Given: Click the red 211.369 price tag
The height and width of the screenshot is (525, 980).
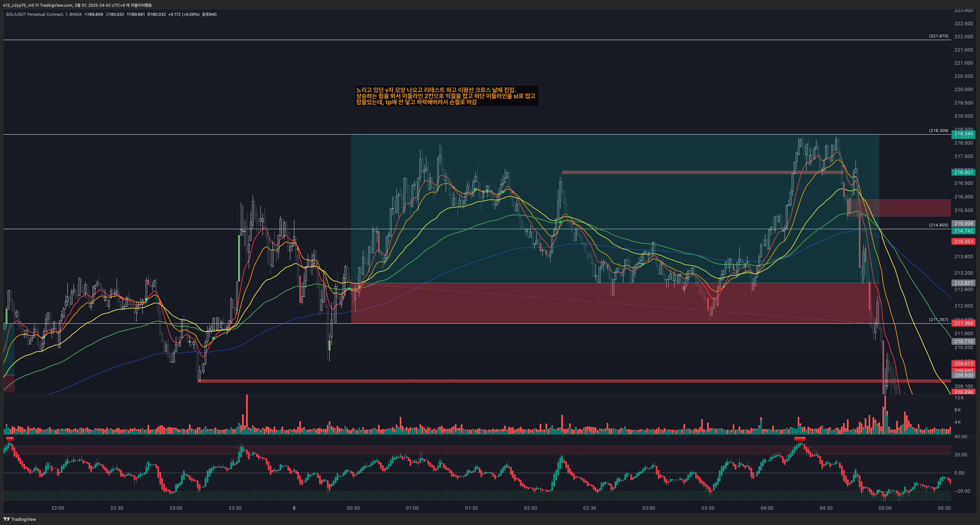Looking at the screenshot, I should 963,323.
